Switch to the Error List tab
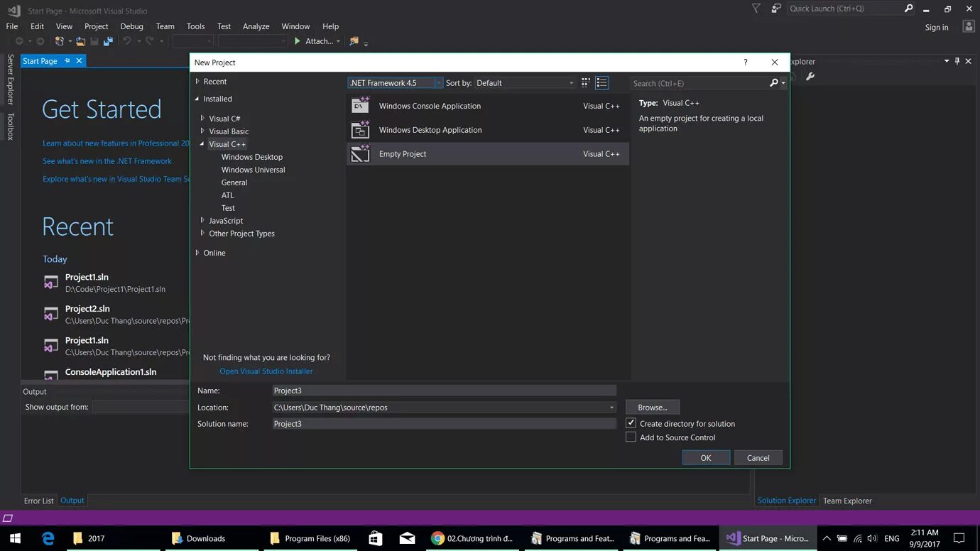 38,501
